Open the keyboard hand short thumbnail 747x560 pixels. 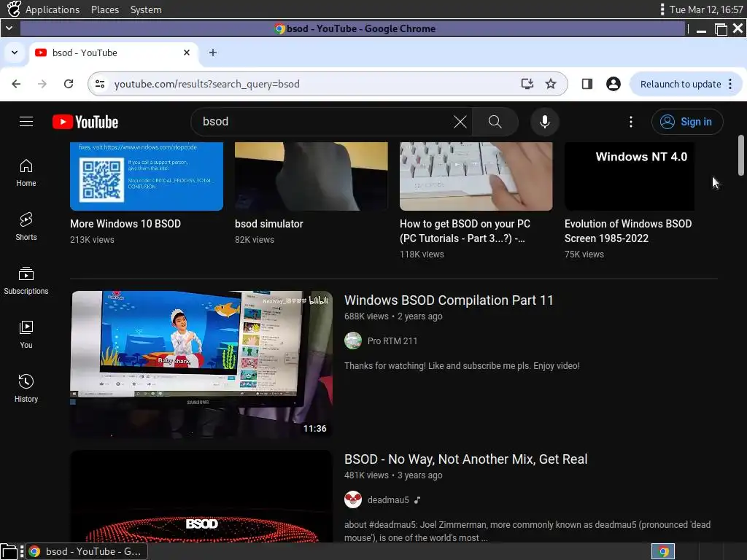pos(476,176)
